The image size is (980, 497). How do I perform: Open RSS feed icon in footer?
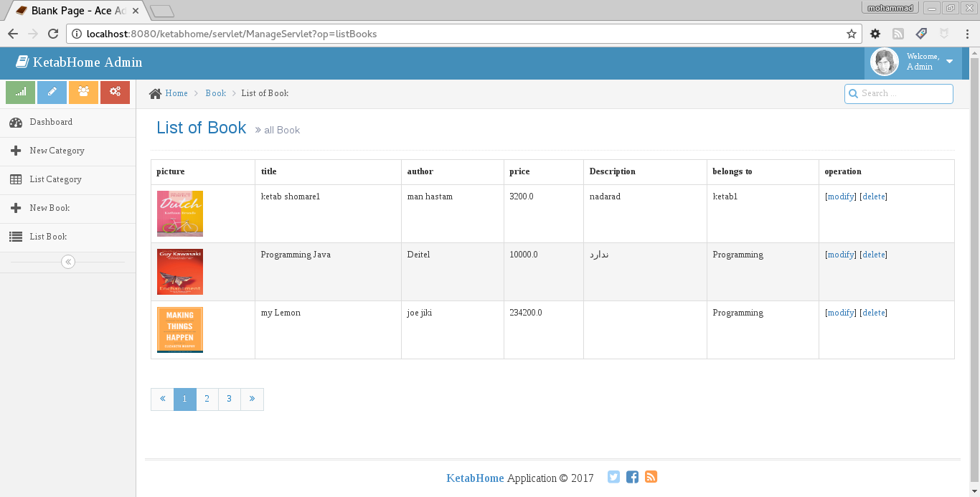[x=651, y=477]
